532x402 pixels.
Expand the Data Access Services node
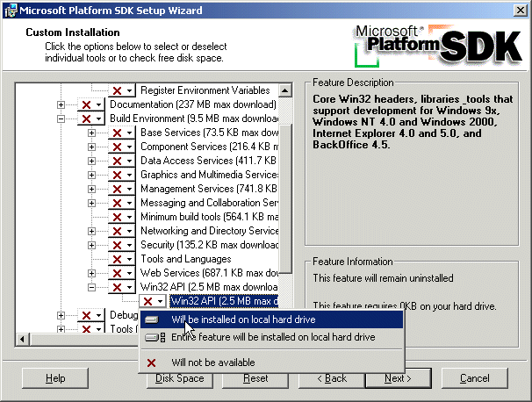click(x=91, y=162)
